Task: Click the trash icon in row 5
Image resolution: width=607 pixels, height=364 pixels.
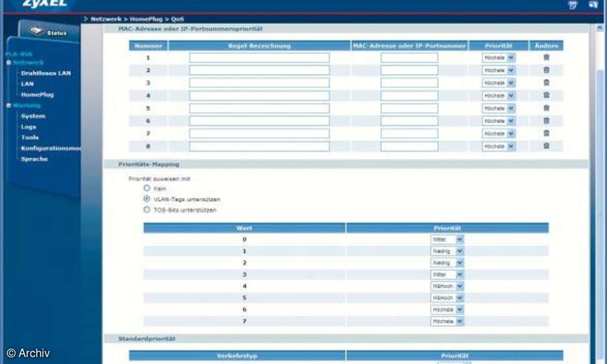Action: (546, 108)
